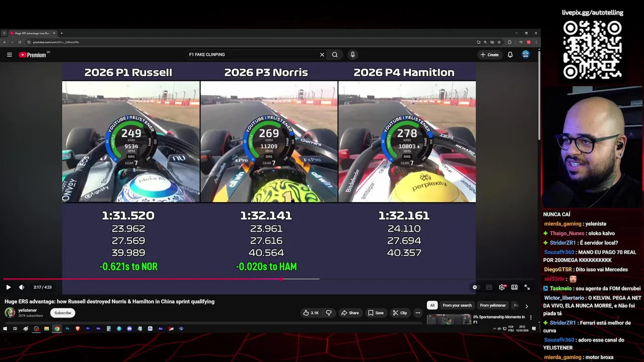Submit search with the magnifier button

[x=335, y=55]
